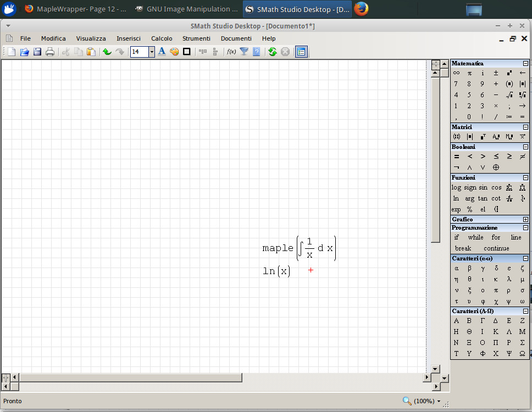Click the green Undo arrow
Viewport: 532px width, 412px height.
tap(107, 52)
